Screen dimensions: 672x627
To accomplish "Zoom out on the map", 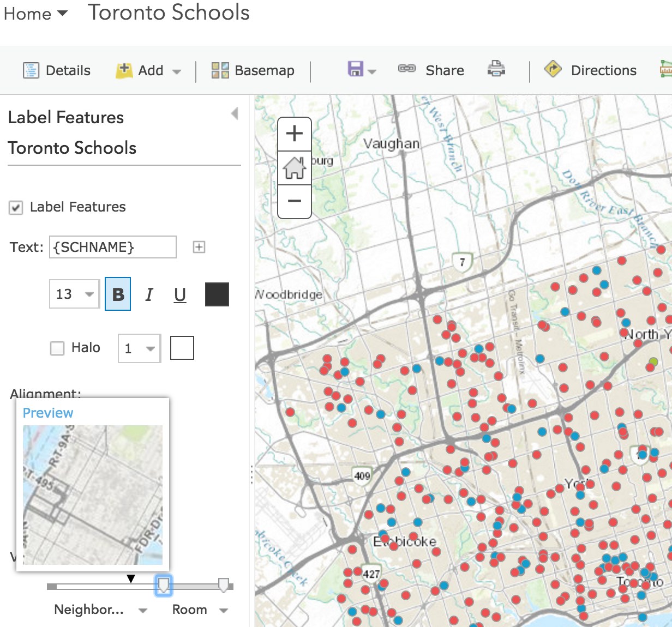I will point(295,201).
